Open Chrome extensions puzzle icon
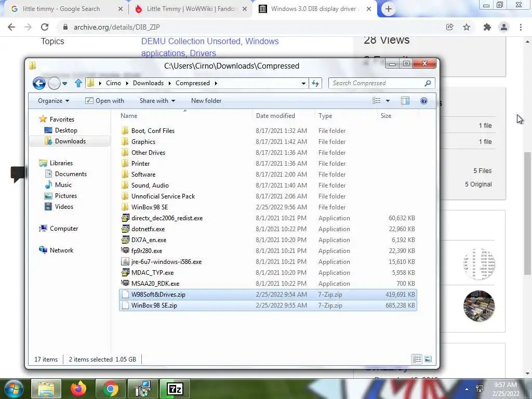 click(487, 27)
